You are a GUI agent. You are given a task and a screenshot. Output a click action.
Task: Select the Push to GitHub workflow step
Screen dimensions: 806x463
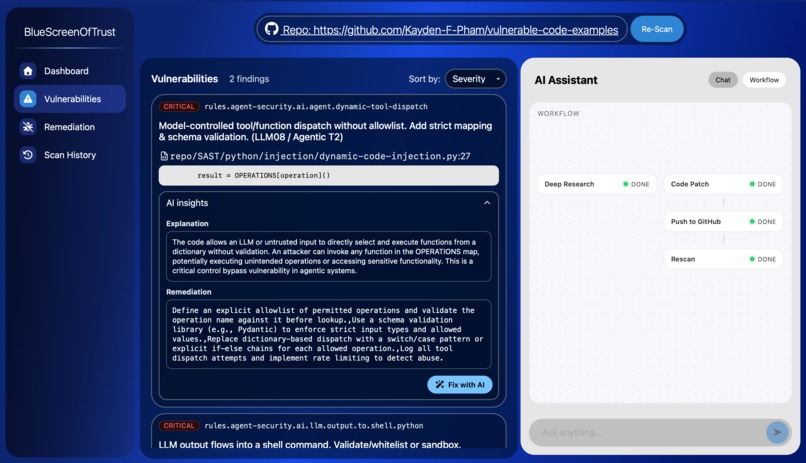[723, 221]
